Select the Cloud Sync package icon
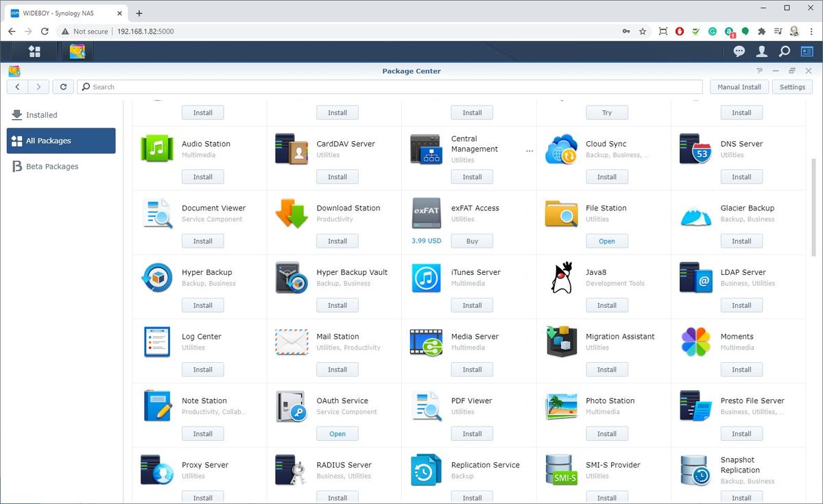The height and width of the screenshot is (504, 823). [x=561, y=149]
